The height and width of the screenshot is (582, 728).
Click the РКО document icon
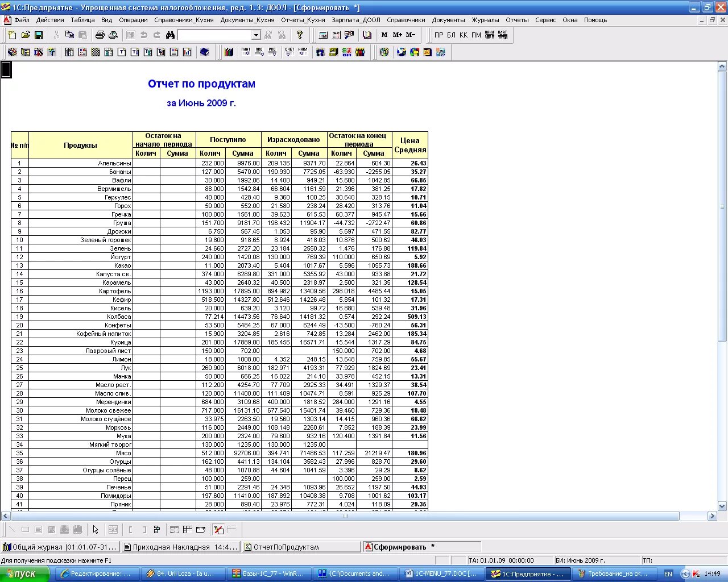(272, 52)
